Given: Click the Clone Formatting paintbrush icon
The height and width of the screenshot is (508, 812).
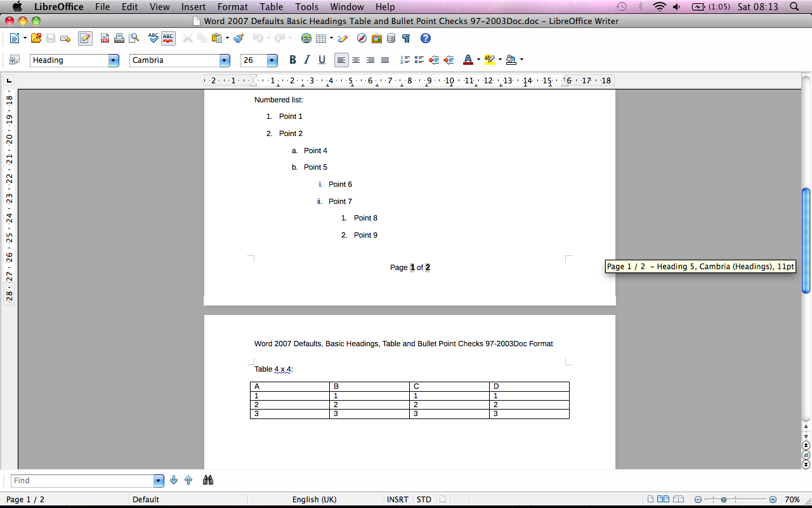Looking at the screenshot, I should [239, 38].
